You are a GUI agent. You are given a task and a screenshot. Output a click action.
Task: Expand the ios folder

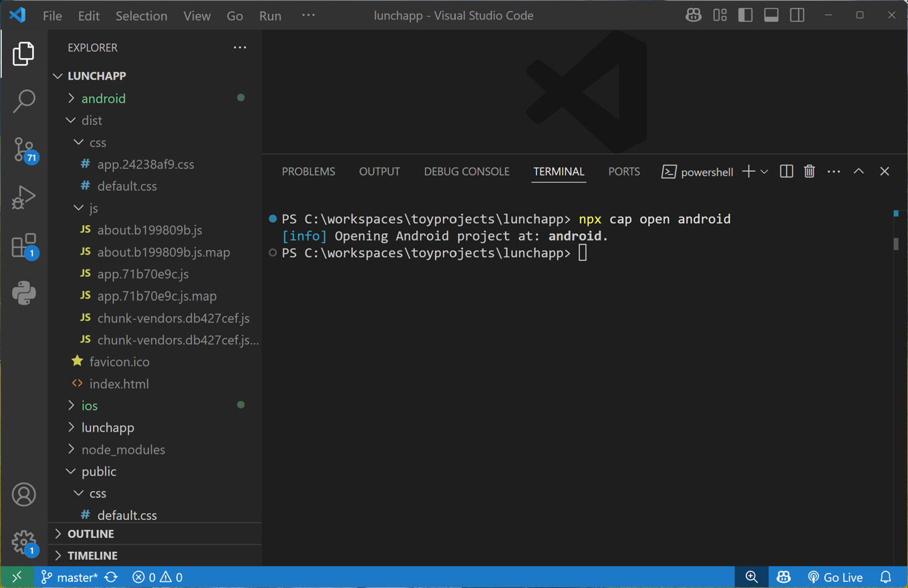(155, 406)
